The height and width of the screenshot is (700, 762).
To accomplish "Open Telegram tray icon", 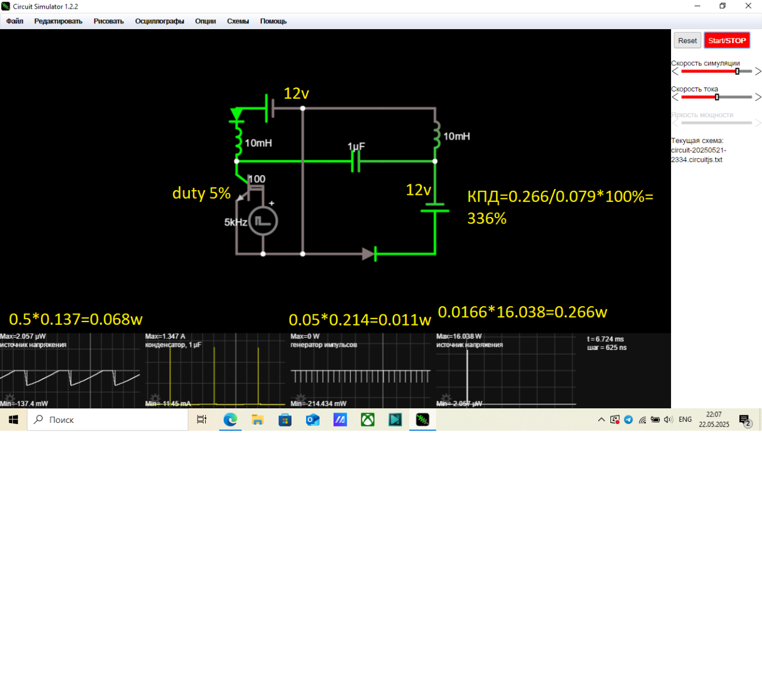I will [628, 419].
